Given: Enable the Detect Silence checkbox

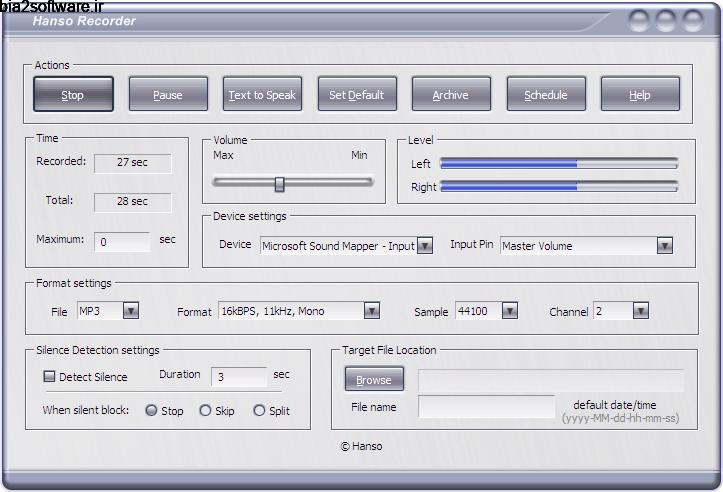Looking at the screenshot, I should (x=49, y=376).
